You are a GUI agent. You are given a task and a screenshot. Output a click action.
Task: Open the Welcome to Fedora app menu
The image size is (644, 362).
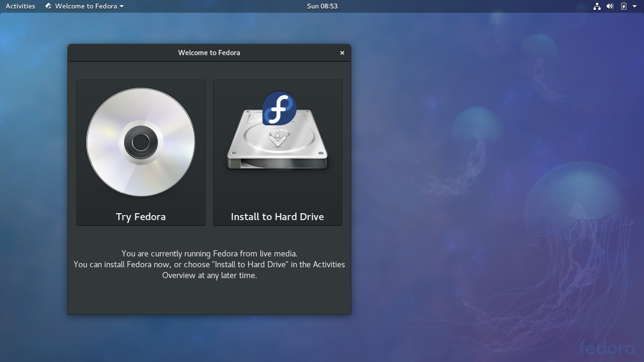pyautogui.click(x=84, y=6)
